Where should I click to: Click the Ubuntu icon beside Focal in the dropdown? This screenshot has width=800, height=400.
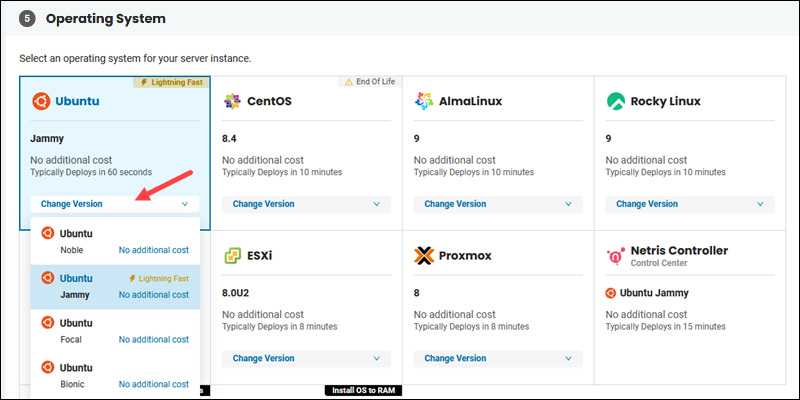(47, 322)
